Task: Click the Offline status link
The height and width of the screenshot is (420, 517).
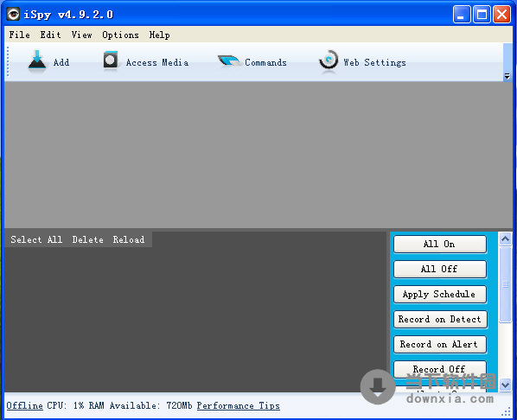Action: (x=25, y=405)
